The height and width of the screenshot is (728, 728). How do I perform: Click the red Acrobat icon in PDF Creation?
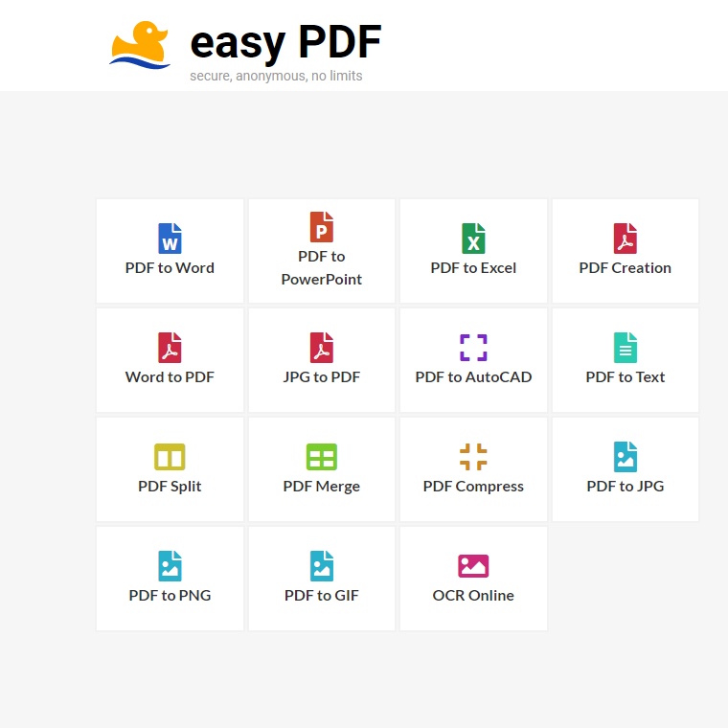[x=625, y=239]
